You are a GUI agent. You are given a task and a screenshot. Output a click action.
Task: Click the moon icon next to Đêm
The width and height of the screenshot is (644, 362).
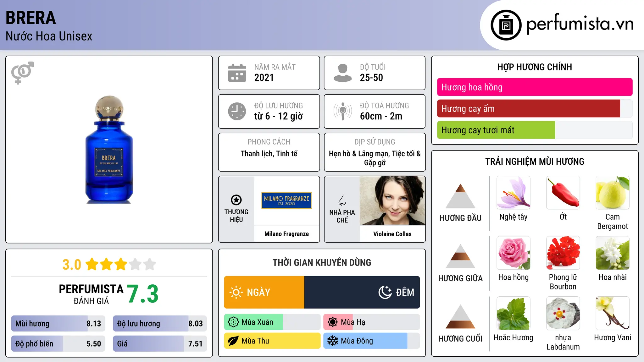(x=385, y=292)
